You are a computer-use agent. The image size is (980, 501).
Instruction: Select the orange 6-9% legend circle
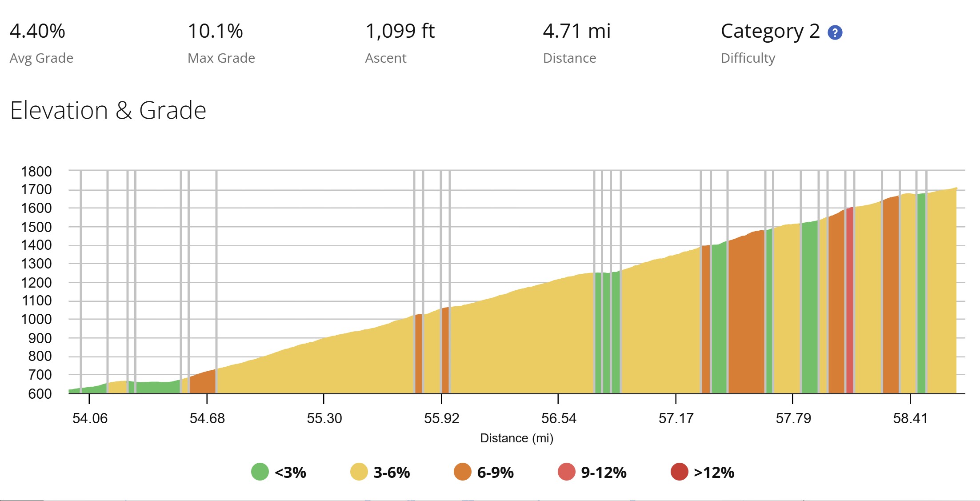click(x=463, y=472)
